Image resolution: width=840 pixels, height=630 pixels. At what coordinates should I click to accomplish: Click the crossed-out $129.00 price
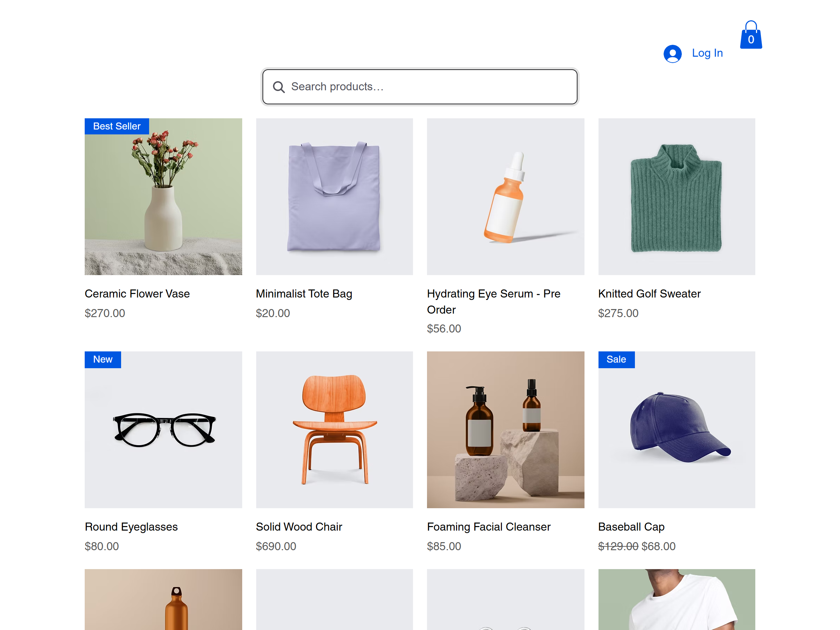pos(618,546)
